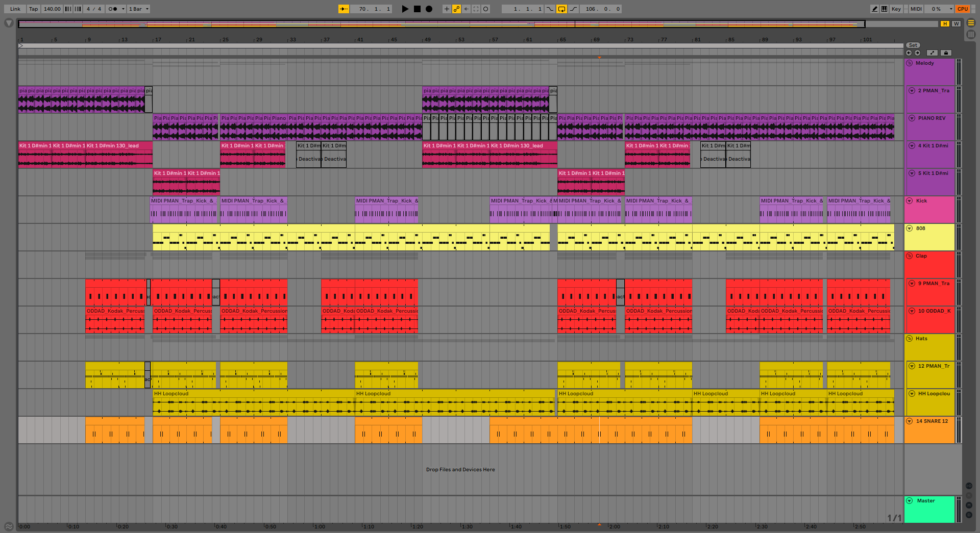The image size is (980, 533).
Task: Toggle the Track Delay show button
Action: [x=969, y=515]
